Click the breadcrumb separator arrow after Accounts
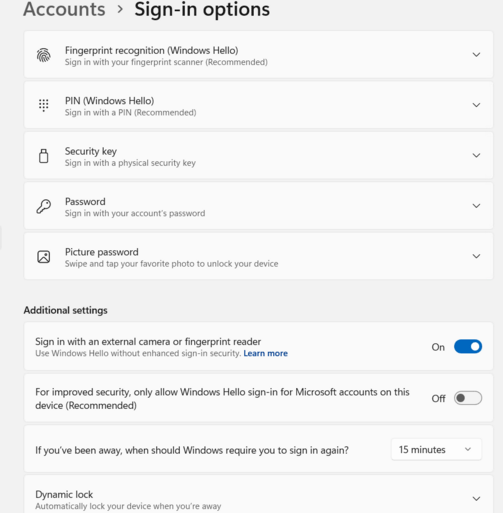 [120, 9]
